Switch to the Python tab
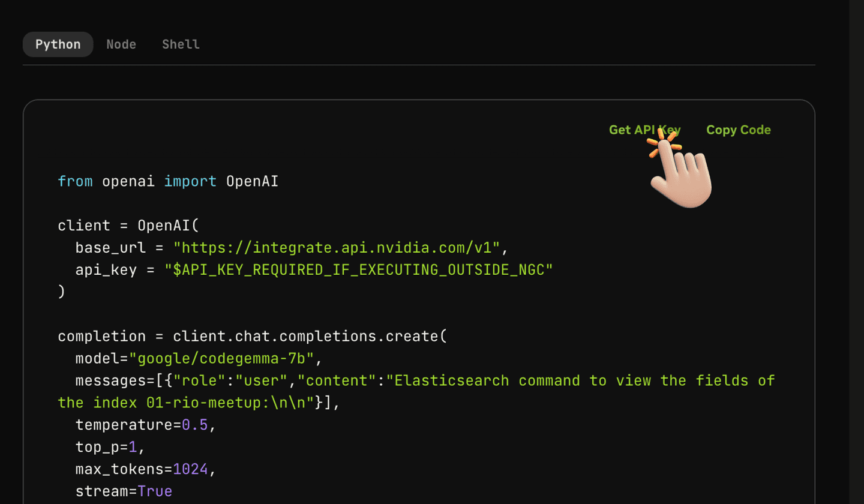This screenshot has height=504, width=864. 58,44
